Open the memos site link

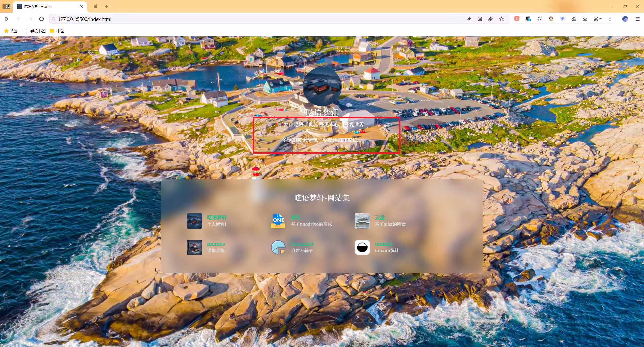(216, 244)
